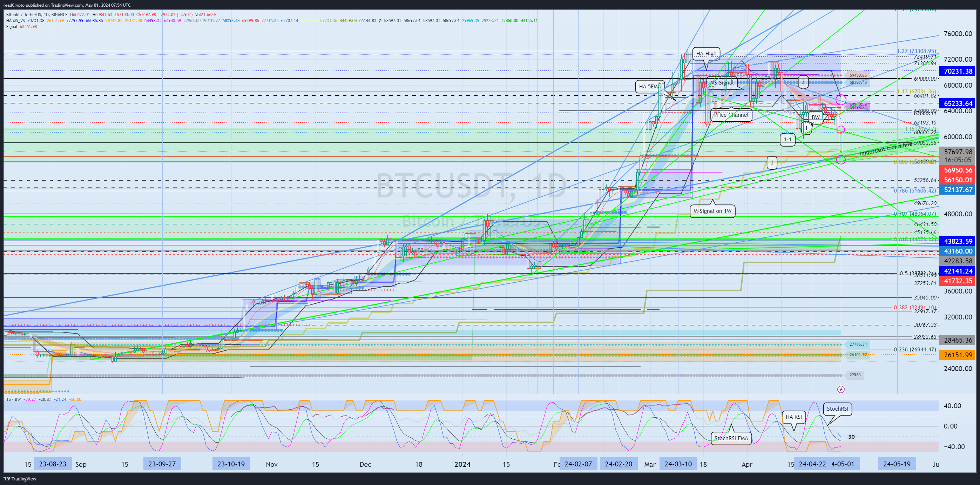This screenshot has height=485, width=980.
Task: Click the Fib 0.786 (51606.42) label
Action: point(914,190)
